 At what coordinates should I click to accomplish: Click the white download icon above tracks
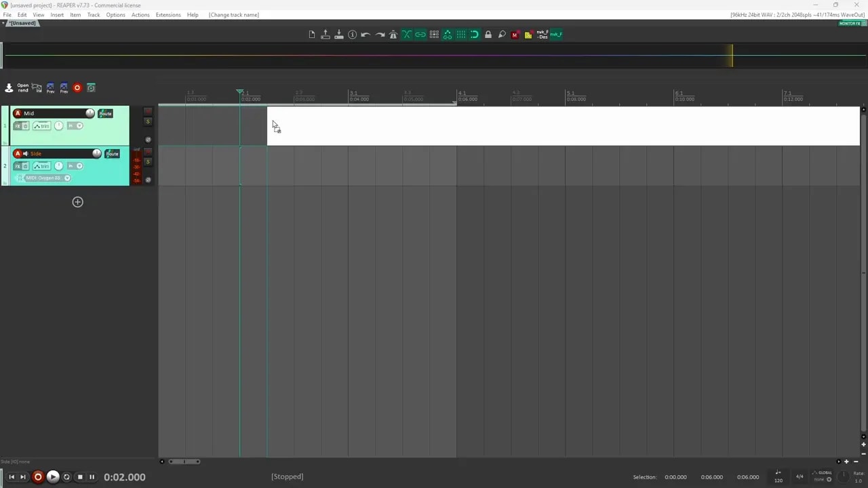[9, 88]
